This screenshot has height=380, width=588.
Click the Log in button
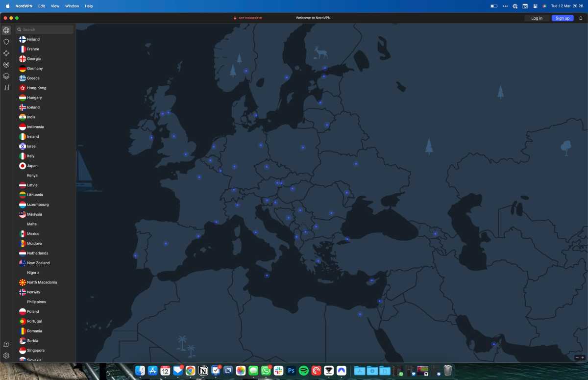coord(537,18)
